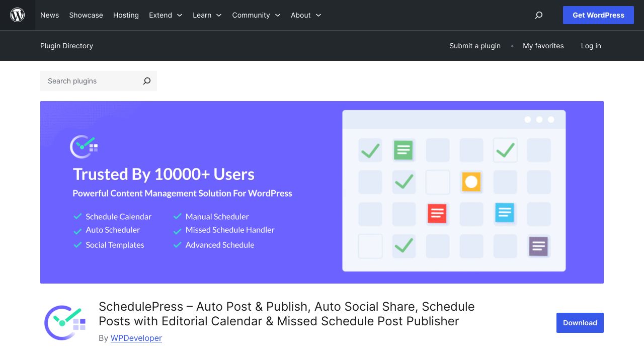Click the WordPress logo icon
The image size is (644, 362).
pyautogui.click(x=18, y=15)
